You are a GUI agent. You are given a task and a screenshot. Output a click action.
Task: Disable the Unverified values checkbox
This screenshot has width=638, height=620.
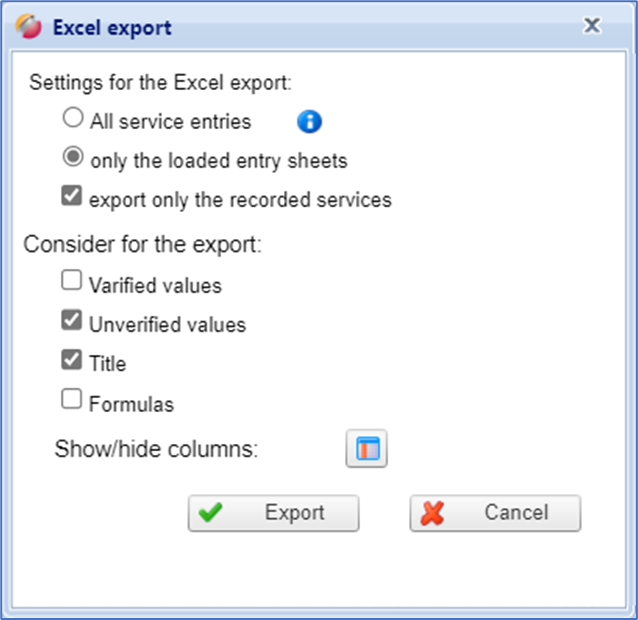coord(71,322)
